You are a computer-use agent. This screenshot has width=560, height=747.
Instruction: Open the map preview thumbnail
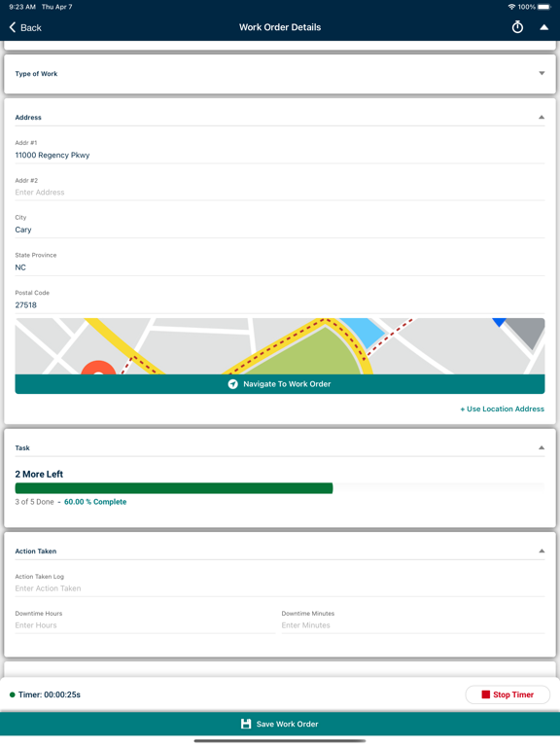280,346
